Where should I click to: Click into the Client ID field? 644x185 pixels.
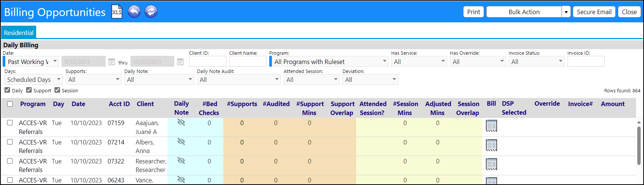(208, 61)
